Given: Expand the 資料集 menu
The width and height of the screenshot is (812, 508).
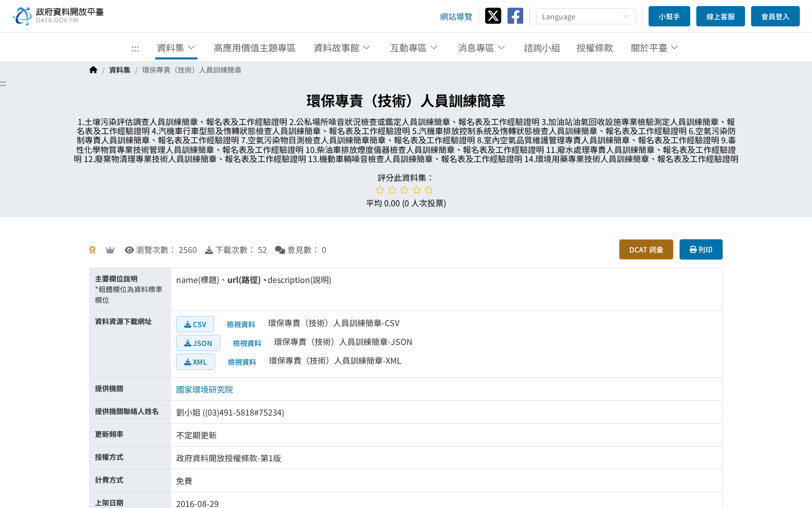Looking at the screenshot, I should [x=176, y=48].
